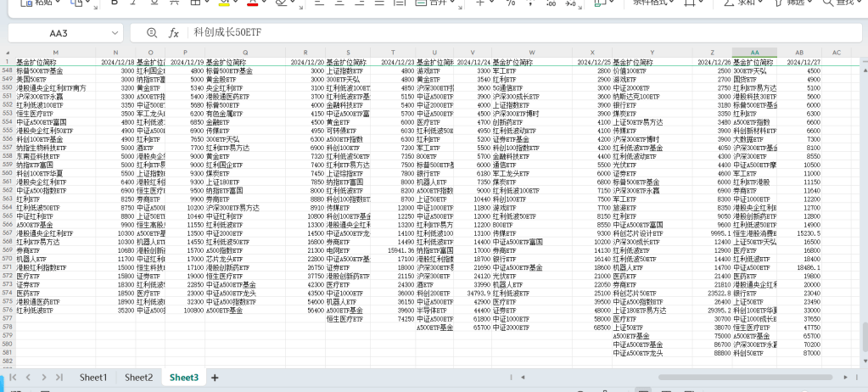
Task: Click the clear formatting eraser icon
Action: pyautogui.click(x=277, y=3)
